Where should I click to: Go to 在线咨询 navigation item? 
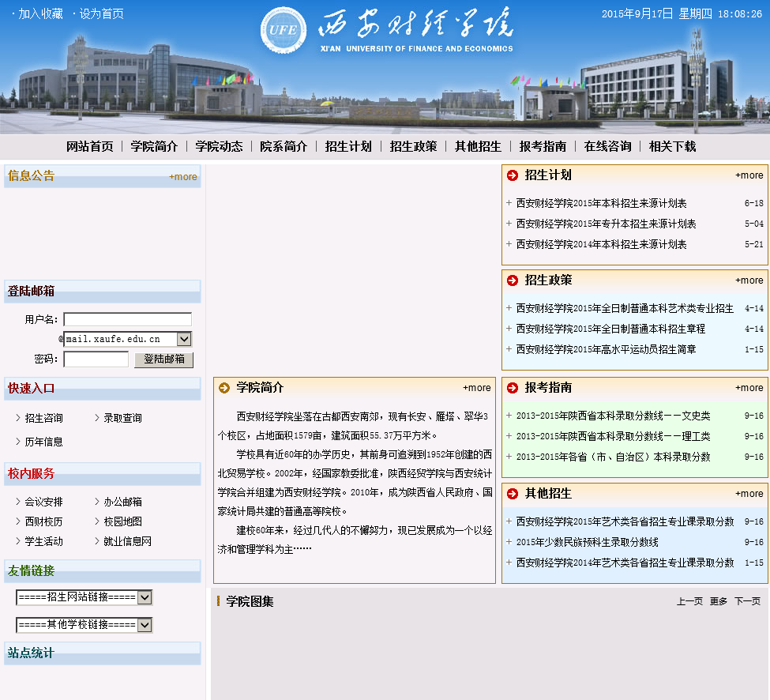608,146
